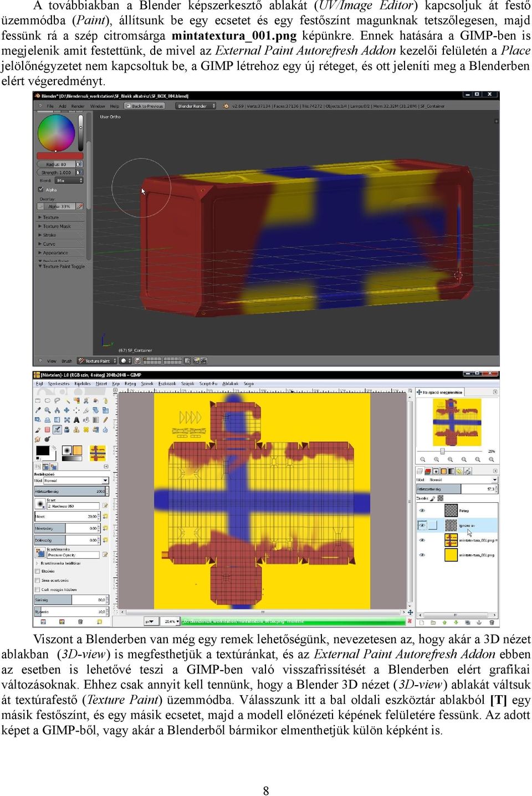Select GIMP Paintbrush tool

(x=38, y=430)
